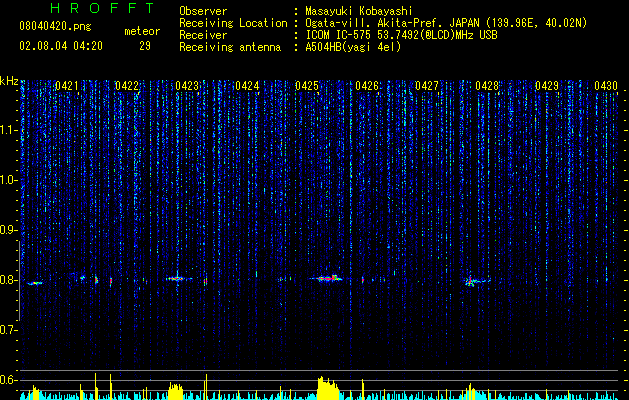The width and height of the screenshot is (629, 400).
Task: Click the 0426 time marker
Action: coord(367,86)
